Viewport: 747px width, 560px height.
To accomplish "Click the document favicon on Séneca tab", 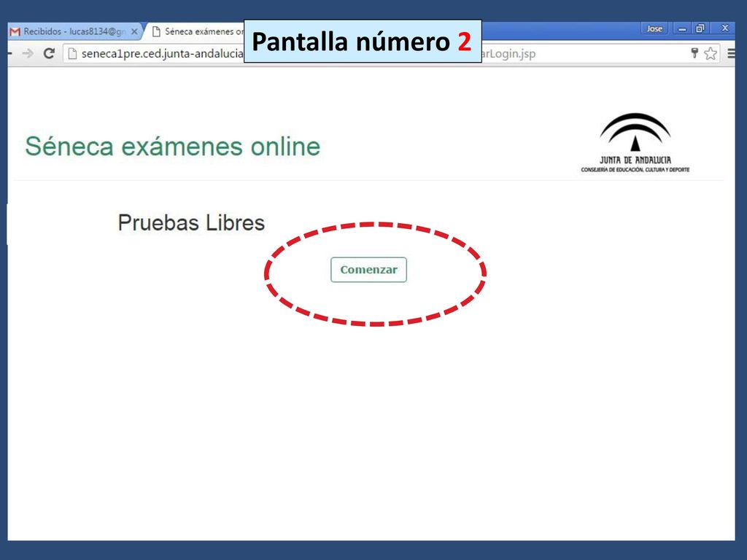I will click(156, 31).
